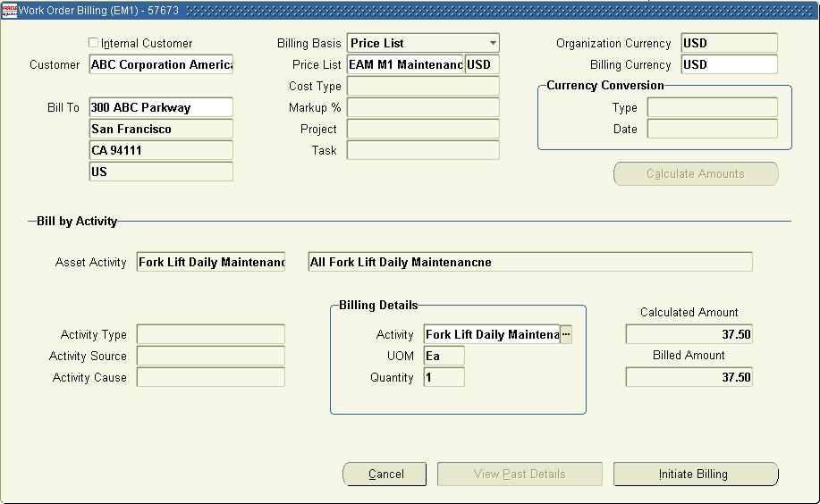Select the Bill To 300 ABC Parkway field
This screenshot has height=504, width=820.
click(x=161, y=107)
